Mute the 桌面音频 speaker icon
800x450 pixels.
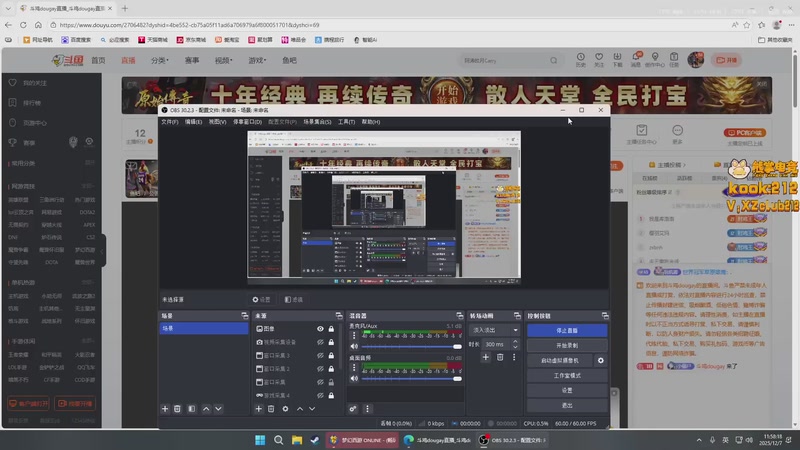tap(354, 378)
